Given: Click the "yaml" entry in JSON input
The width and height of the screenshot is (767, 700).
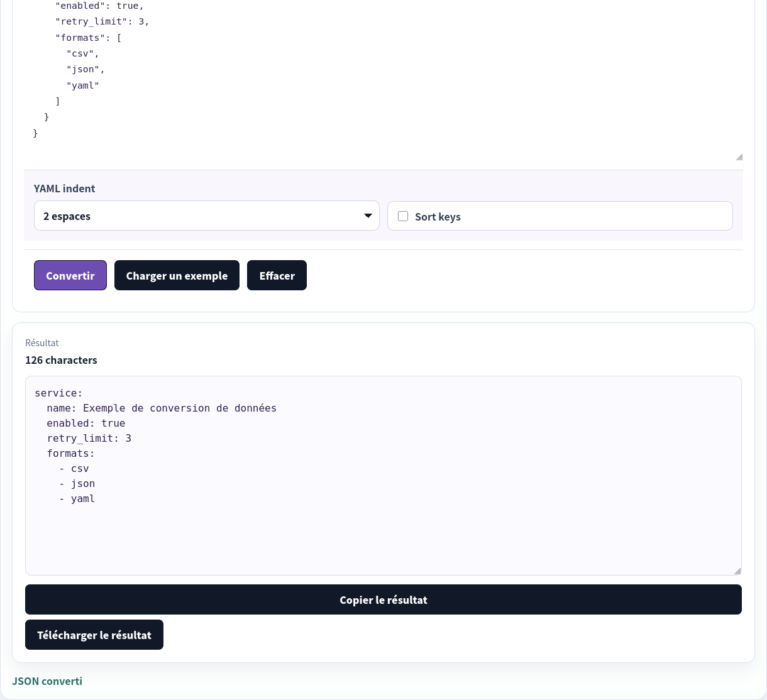Looking at the screenshot, I should [83, 85].
